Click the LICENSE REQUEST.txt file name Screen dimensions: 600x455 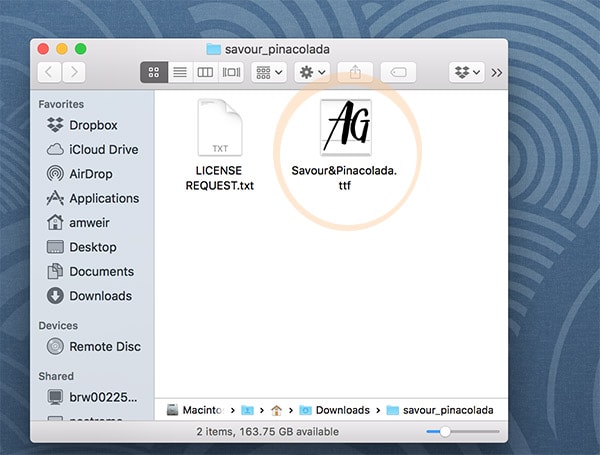[x=219, y=178]
